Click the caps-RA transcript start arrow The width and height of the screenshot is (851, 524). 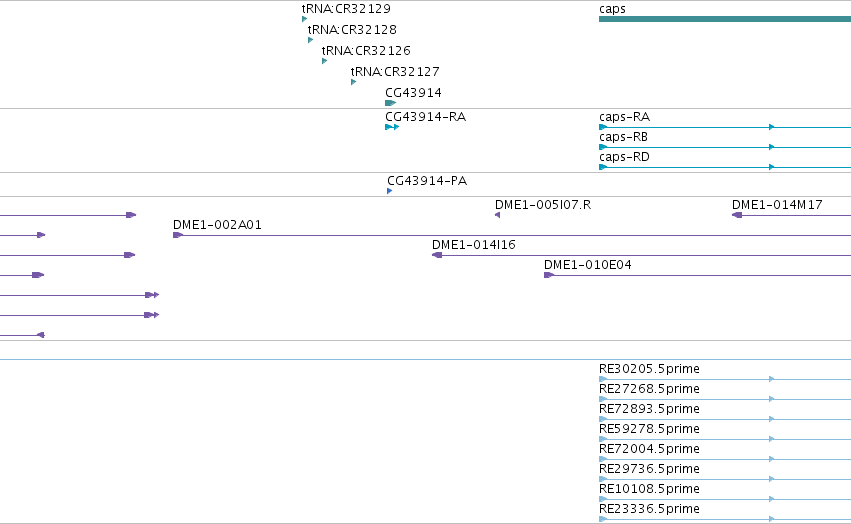click(x=603, y=127)
